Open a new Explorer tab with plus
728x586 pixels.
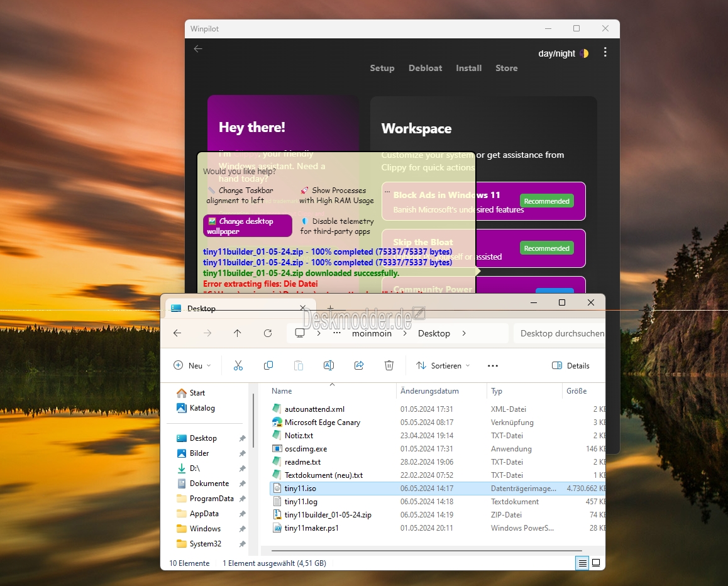[x=331, y=308]
